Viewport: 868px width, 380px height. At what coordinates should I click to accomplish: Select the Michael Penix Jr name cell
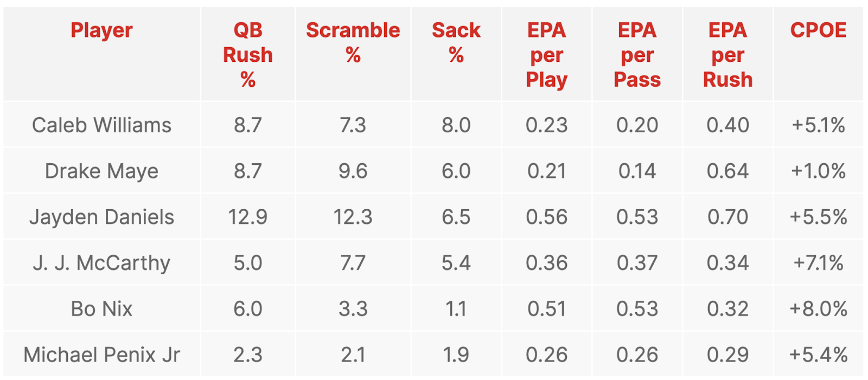click(x=101, y=355)
